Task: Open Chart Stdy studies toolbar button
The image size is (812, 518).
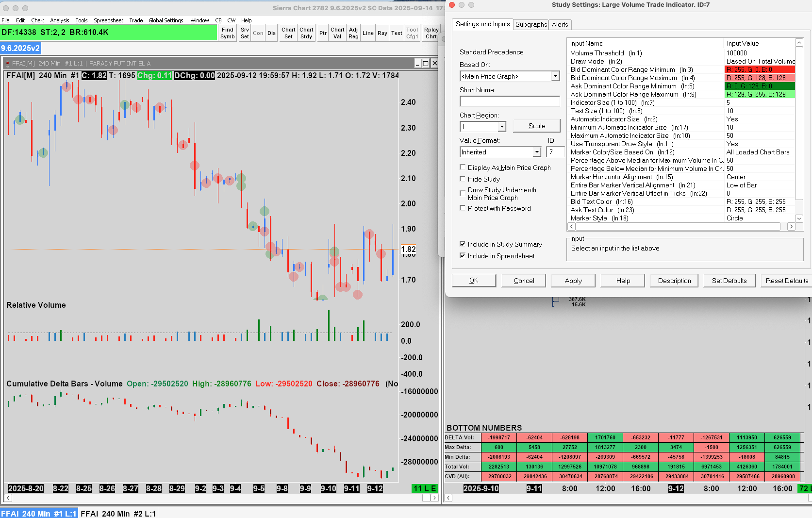Action: point(306,33)
